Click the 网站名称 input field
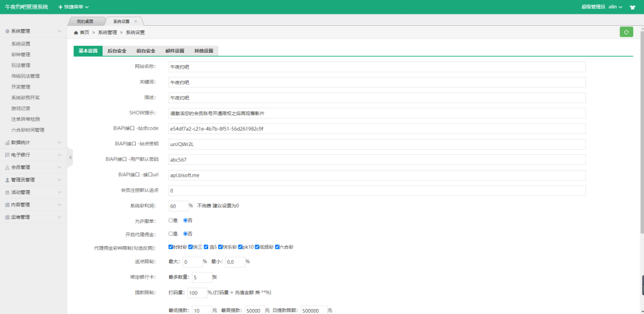The image size is (644, 314). 377,66
